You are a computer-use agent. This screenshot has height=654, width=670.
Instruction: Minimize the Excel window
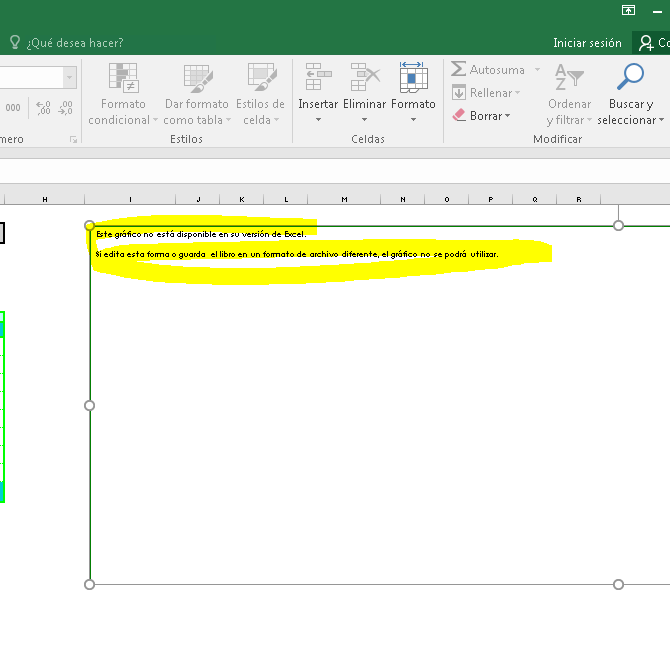[x=657, y=12]
